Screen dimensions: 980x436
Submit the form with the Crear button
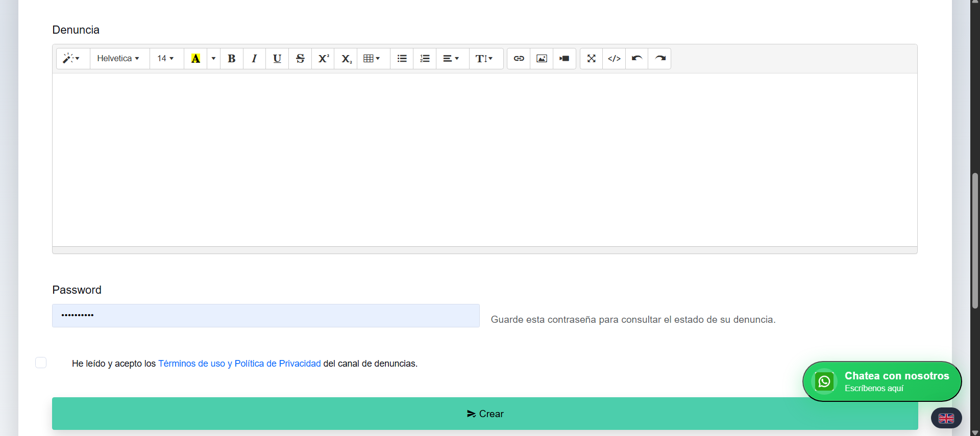(485, 414)
